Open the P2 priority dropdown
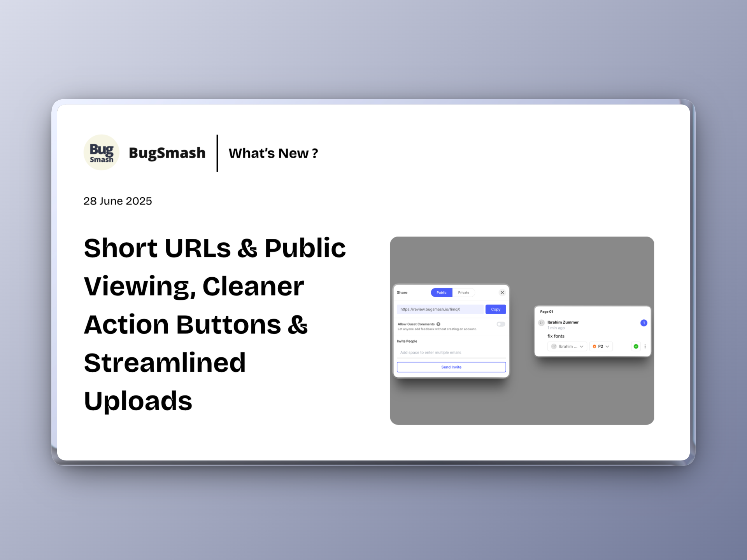This screenshot has width=747, height=560. point(600,346)
